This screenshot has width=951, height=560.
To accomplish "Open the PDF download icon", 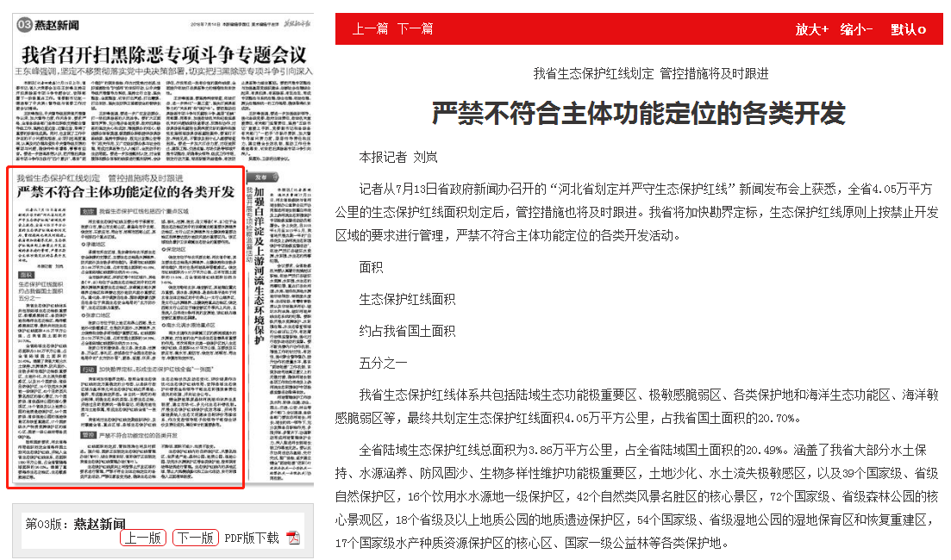I will pyautogui.click(x=293, y=538).
